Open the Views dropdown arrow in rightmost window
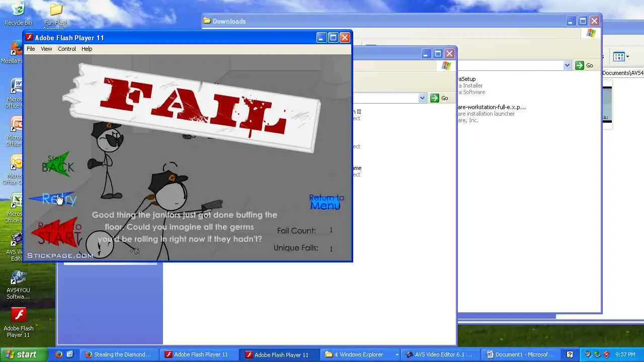This screenshot has height=362, width=644. pos(627,56)
